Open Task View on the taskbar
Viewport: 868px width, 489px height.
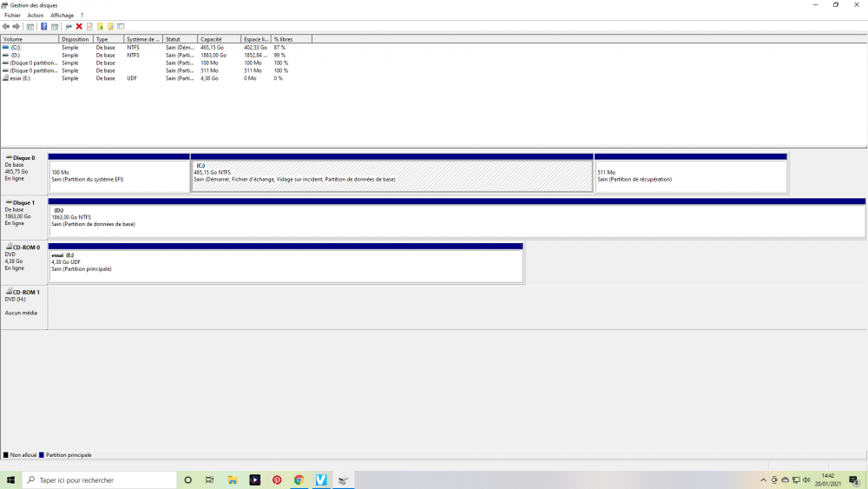pos(210,480)
